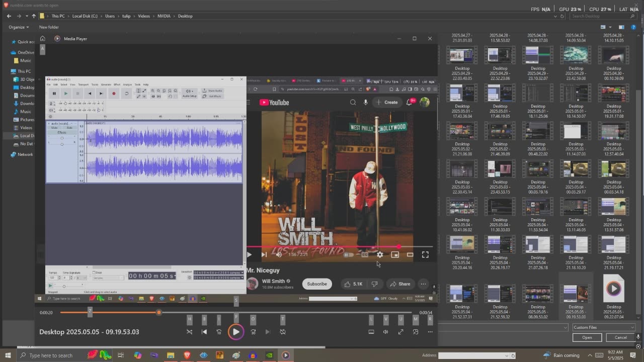Open Brave browser from taskbar
Image resolution: width=644 pixels, height=362 pixels.
[x=187, y=355]
